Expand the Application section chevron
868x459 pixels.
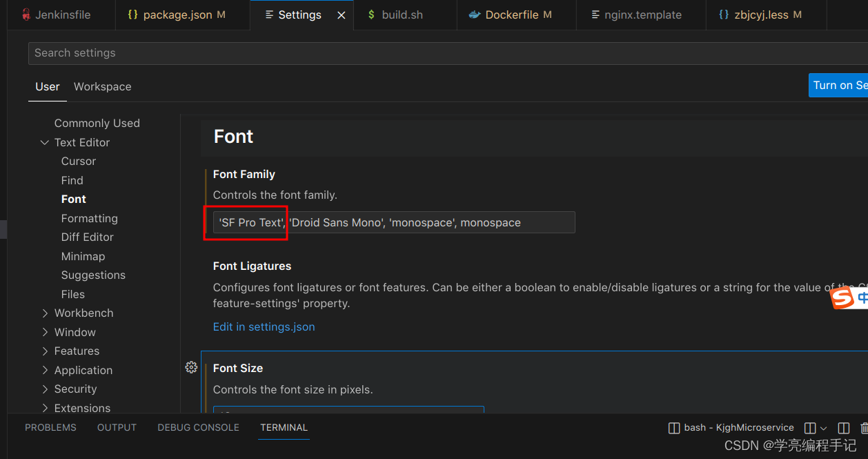click(x=45, y=370)
